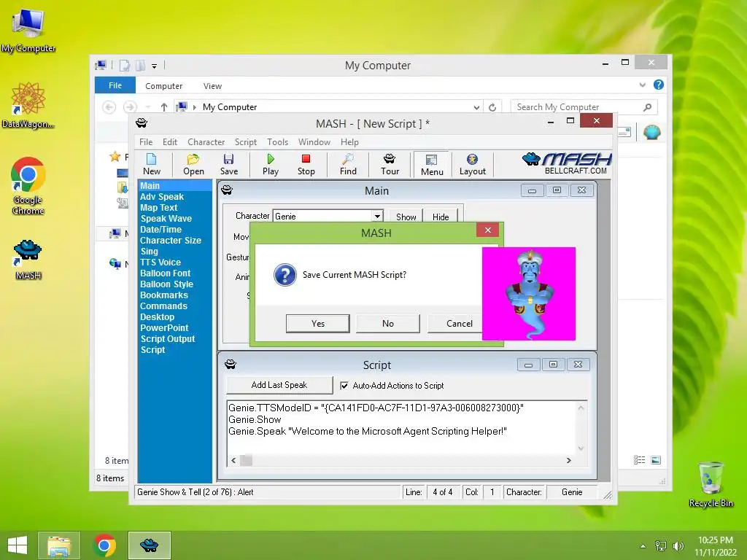Image resolution: width=747 pixels, height=560 pixels.
Task: Select Script Output in the sidebar
Action: point(168,339)
